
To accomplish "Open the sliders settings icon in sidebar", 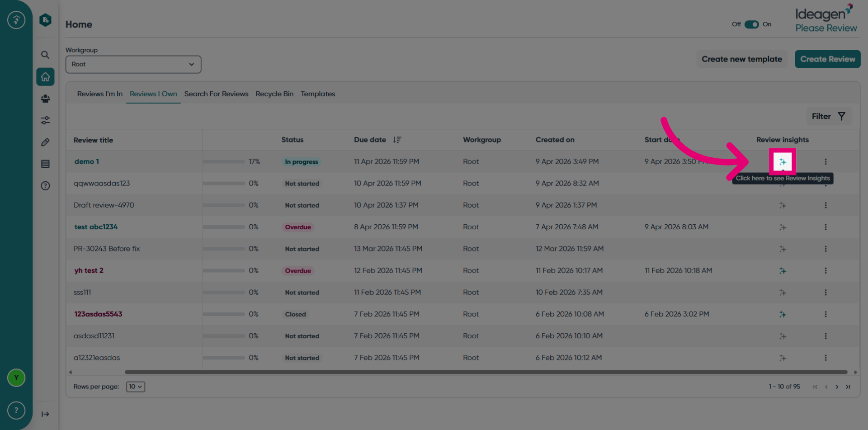I will [45, 120].
